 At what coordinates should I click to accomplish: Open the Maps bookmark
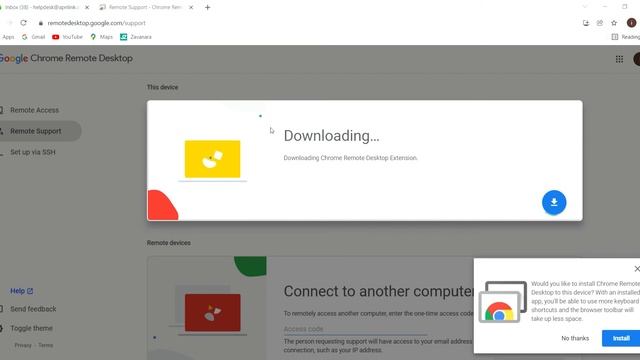coord(102,37)
